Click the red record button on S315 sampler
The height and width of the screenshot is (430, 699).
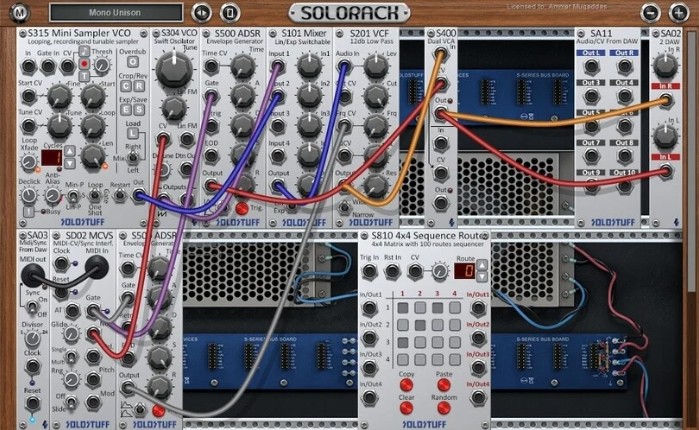tap(84, 64)
